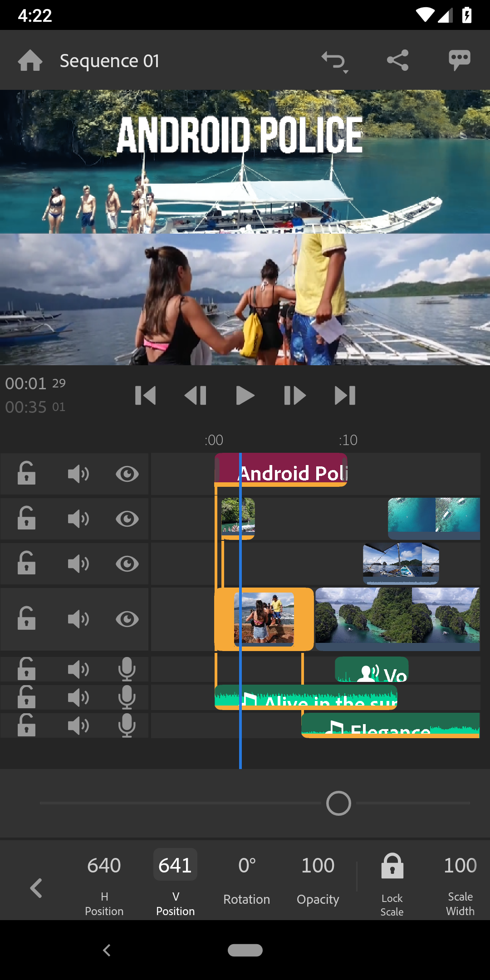The image size is (490, 980).
Task: Lock the Elegance audio track
Action: [x=26, y=725]
